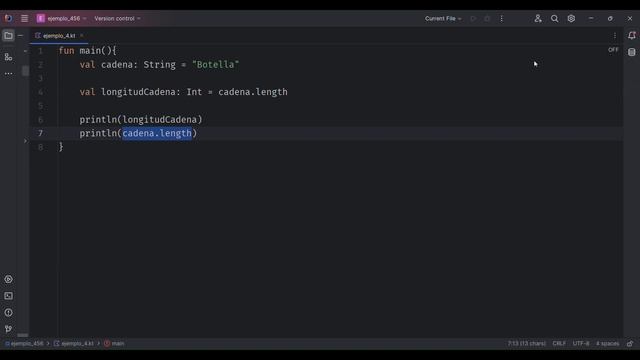Open Code With Me collaboration icon
Viewport: 640px width, 360px height.
tap(538, 18)
